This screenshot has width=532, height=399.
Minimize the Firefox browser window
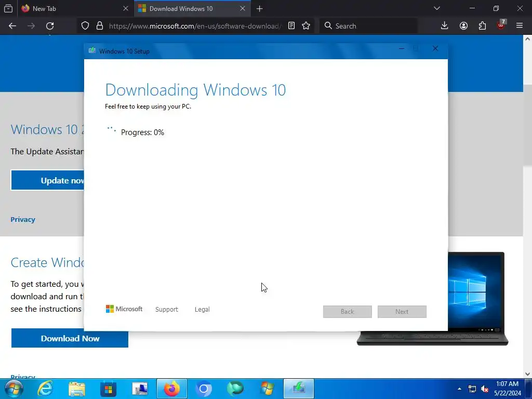472,8
